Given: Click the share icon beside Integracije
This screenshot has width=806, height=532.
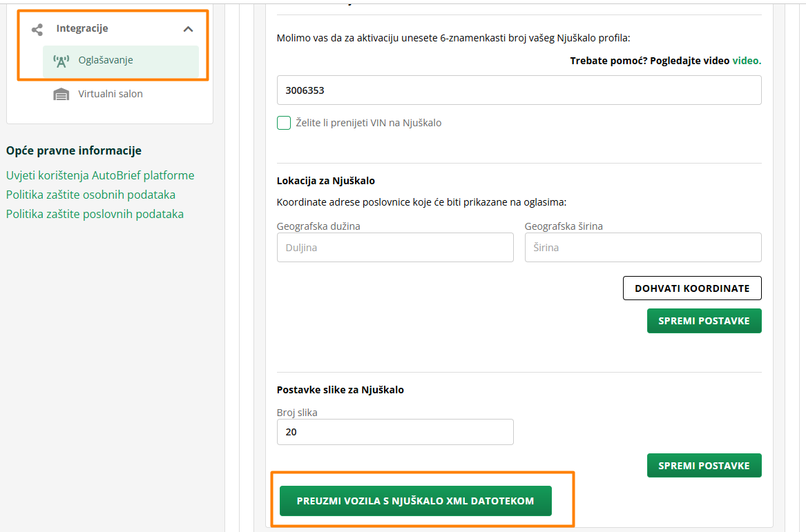Looking at the screenshot, I should click(x=37, y=29).
